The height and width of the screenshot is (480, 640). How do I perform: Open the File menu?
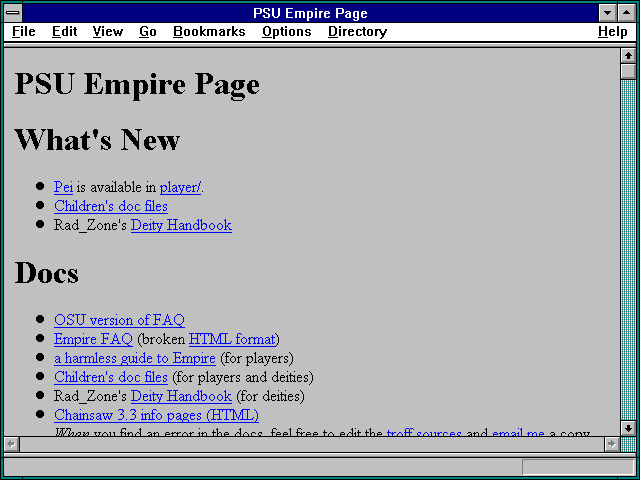click(x=24, y=31)
